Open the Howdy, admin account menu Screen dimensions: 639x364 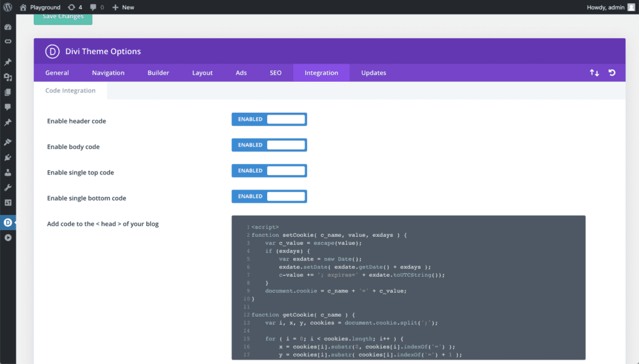[610, 7]
